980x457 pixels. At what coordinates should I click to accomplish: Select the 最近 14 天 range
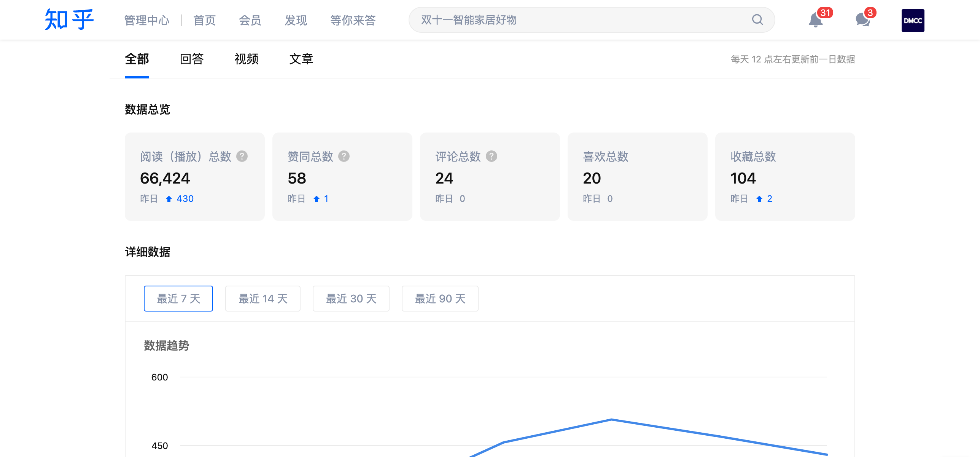[262, 299]
